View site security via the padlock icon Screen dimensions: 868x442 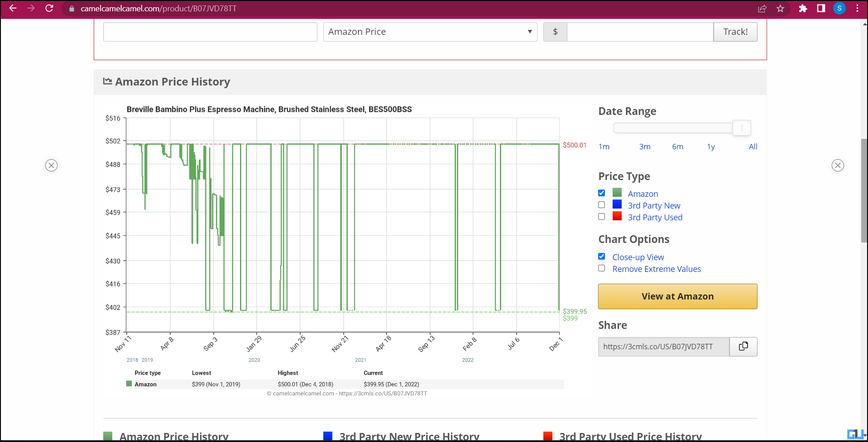[x=71, y=8]
